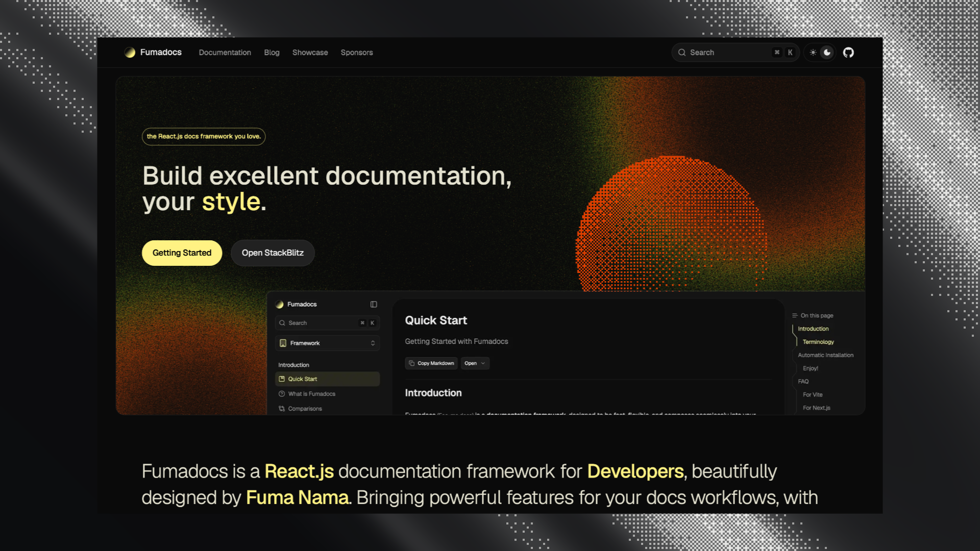Click the Framework building icon

pyautogui.click(x=283, y=343)
